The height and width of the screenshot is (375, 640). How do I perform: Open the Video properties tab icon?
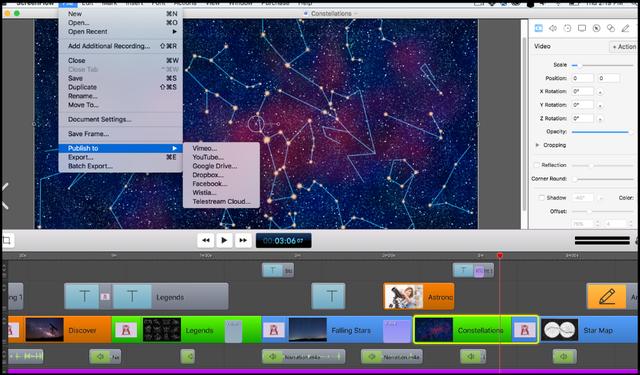tap(538, 28)
